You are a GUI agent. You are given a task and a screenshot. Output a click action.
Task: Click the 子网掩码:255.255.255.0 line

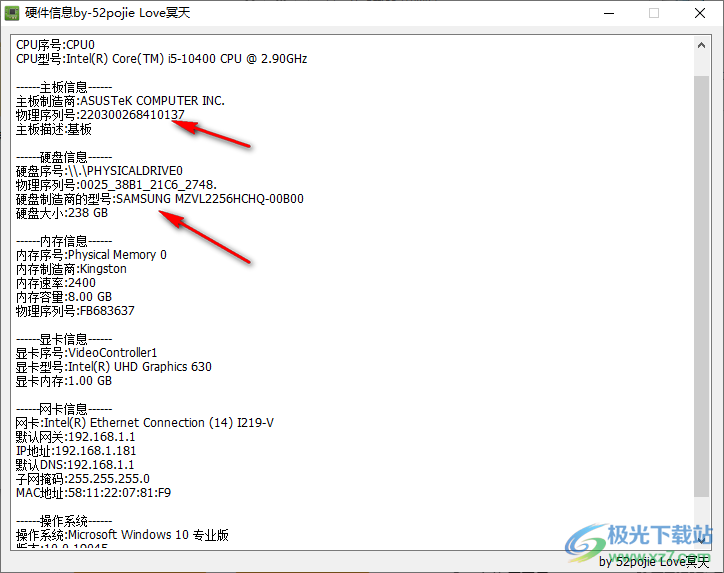(x=83, y=479)
